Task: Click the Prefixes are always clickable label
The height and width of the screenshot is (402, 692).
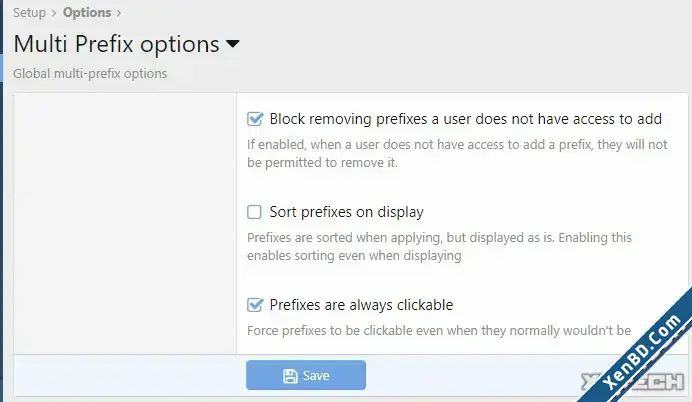Action: (x=361, y=305)
